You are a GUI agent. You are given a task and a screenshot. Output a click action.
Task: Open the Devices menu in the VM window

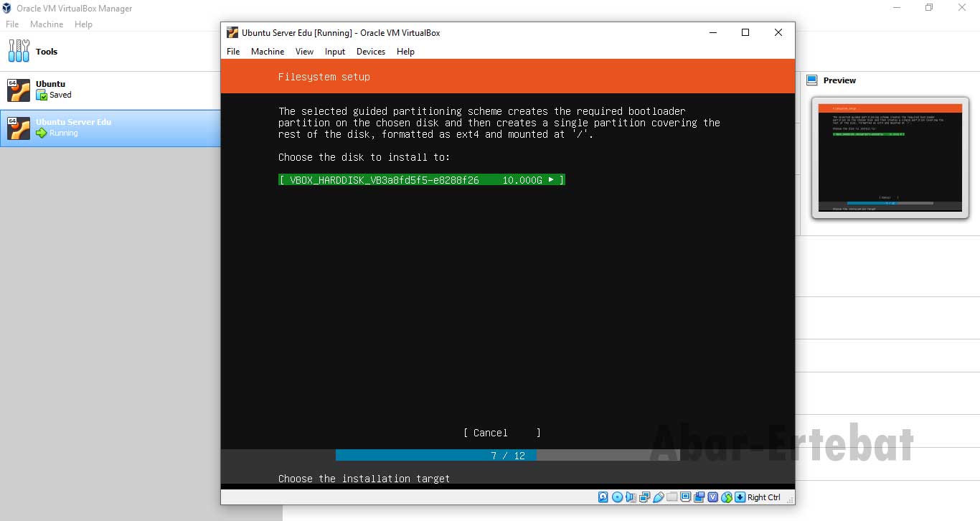click(371, 52)
